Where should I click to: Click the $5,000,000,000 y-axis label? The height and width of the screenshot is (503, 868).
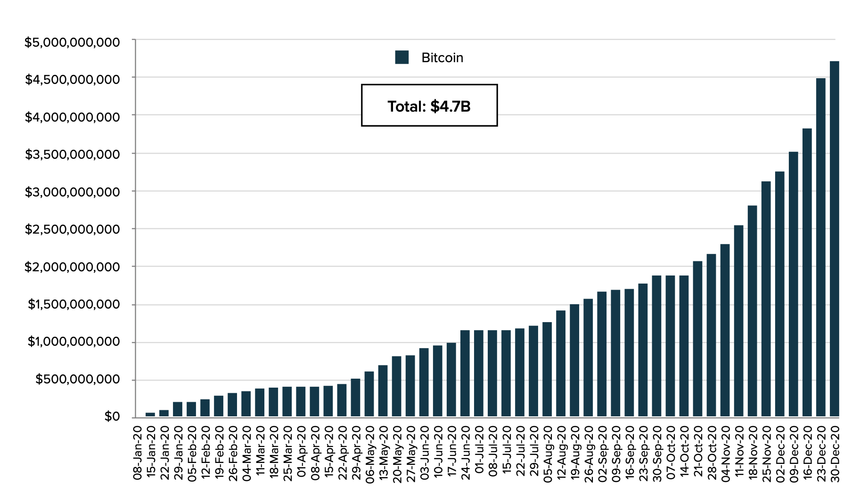pyautogui.click(x=72, y=42)
